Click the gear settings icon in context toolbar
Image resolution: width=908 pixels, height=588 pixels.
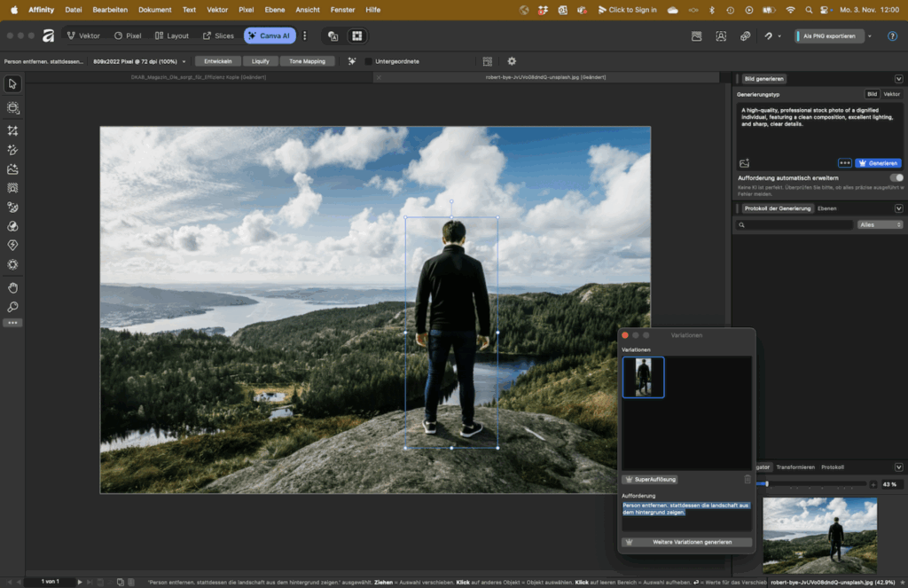pyautogui.click(x=512, y=61)
